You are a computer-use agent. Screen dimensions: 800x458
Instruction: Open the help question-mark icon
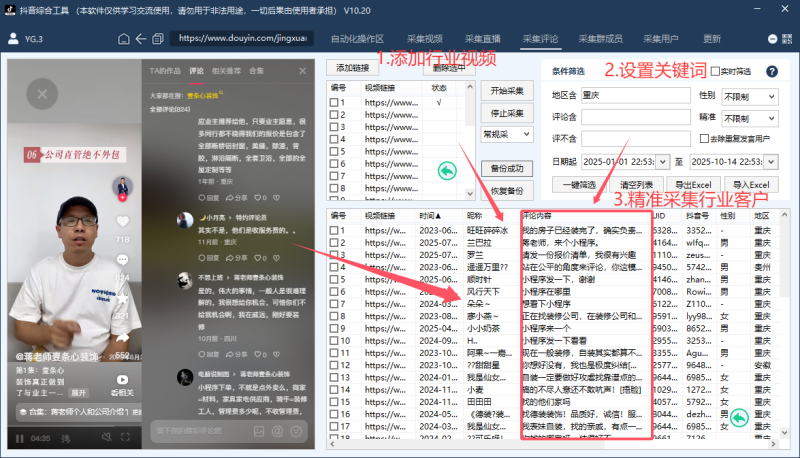772,71
